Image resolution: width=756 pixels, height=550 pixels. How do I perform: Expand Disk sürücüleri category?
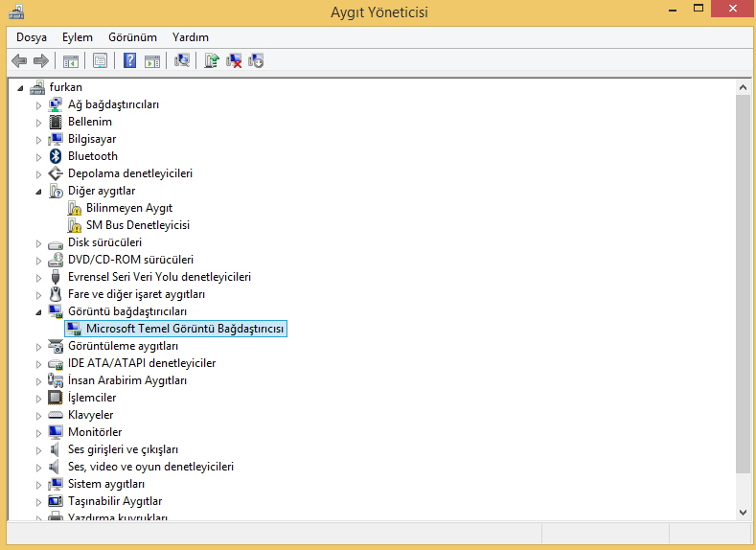(x=38, y=243)
